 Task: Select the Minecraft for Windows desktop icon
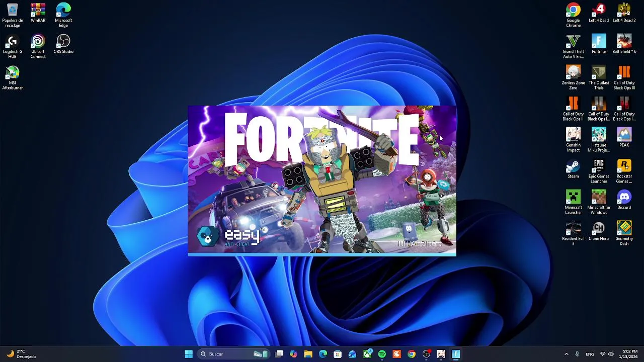(x=599, y=202)
